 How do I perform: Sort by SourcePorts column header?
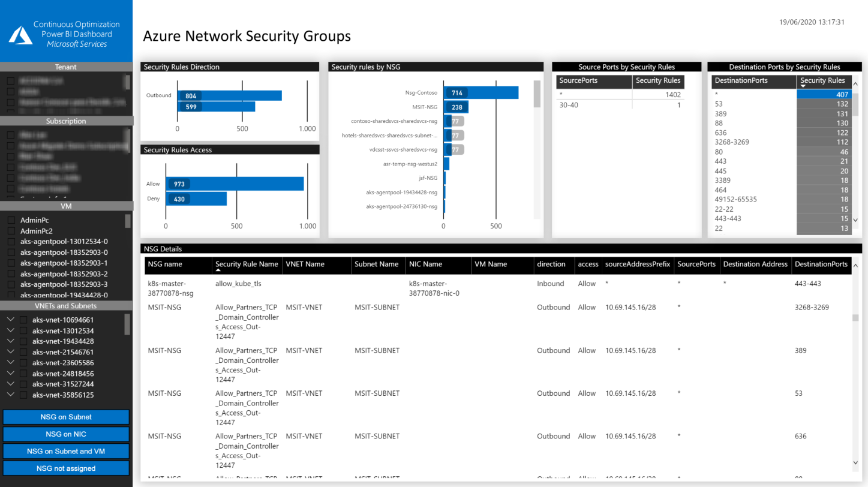(594, 81)
